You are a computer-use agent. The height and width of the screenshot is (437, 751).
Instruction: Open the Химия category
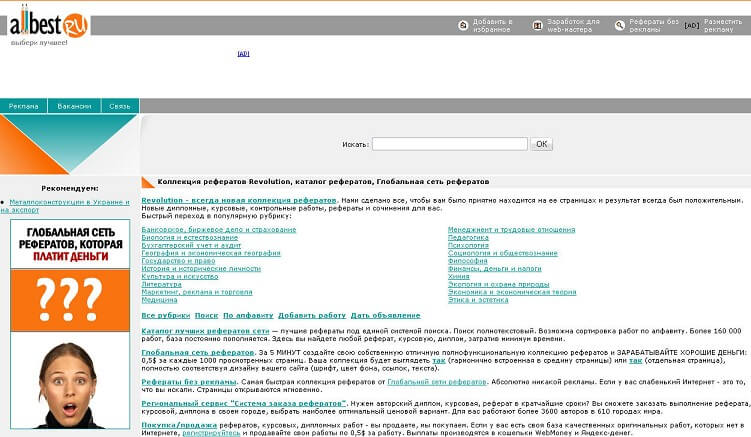[459, 276]
